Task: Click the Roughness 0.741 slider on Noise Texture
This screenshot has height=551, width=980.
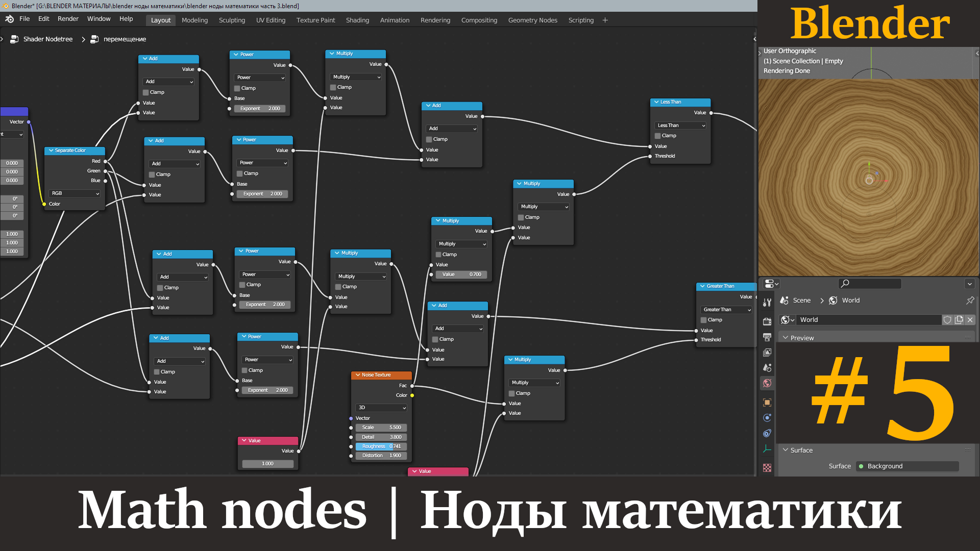Action: (x=381, y=446)
